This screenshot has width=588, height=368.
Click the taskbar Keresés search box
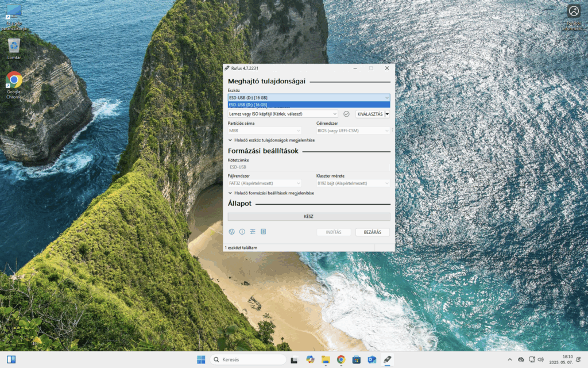pyautogui.click(x=247, y=359)
